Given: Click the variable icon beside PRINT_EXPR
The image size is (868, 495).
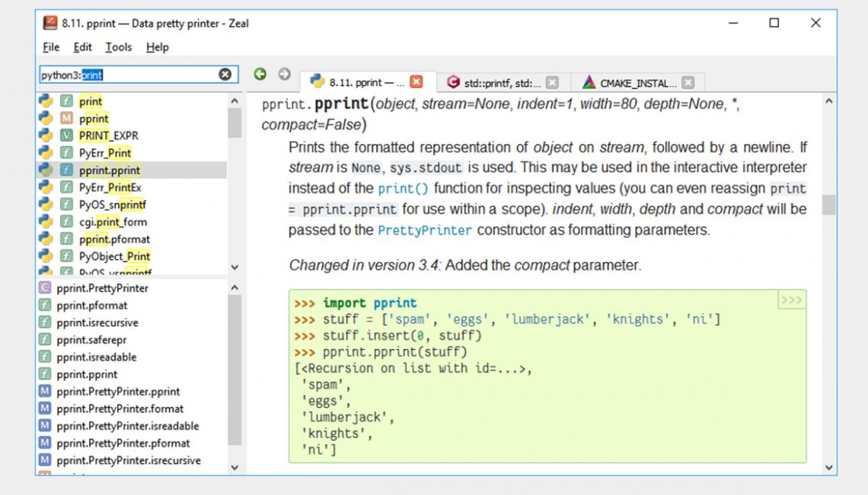Looking at the screenshot, I should pyautogui.click(x=66, y=136).
